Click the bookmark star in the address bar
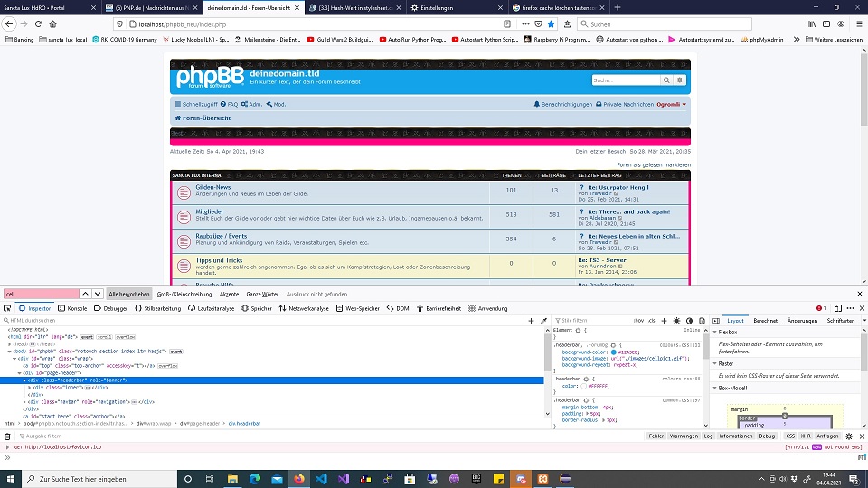The width and height of the screenshot is (868, 488). click(x=551, y=24)
